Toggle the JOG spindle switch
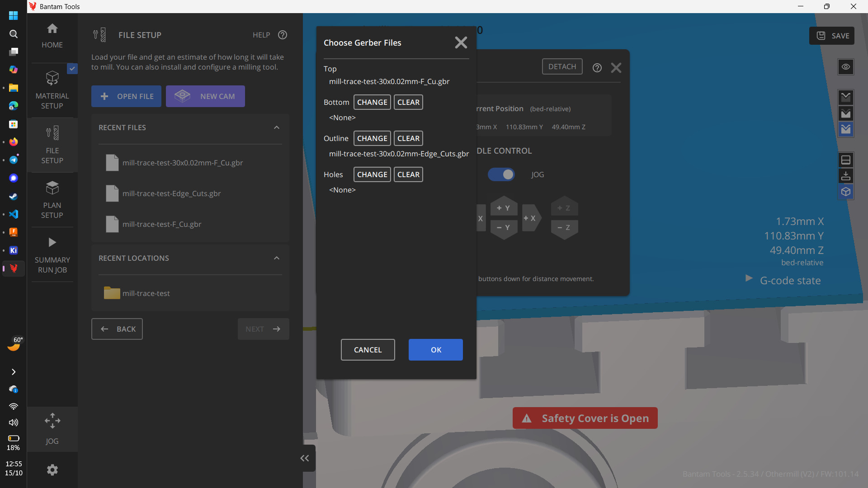Viewport: 868px width, 488px height. 501,174
